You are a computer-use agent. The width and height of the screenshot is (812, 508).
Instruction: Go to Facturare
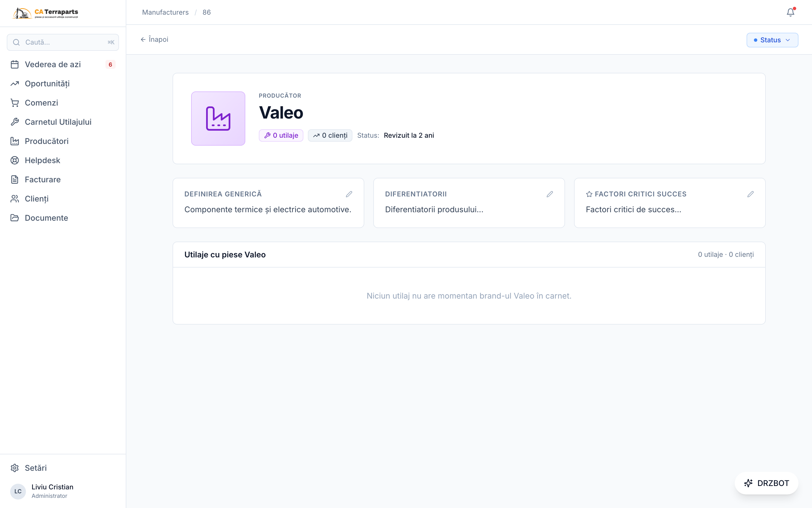point(63,179)
